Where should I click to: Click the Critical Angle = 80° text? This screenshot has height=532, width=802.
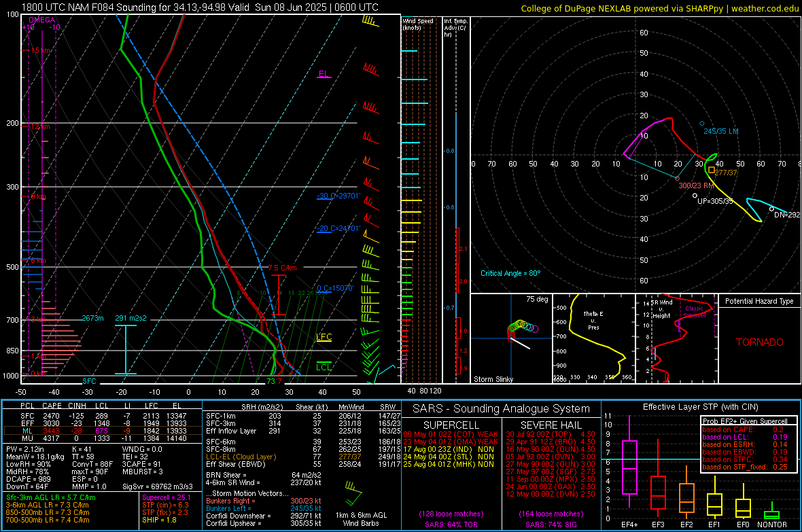510,274
